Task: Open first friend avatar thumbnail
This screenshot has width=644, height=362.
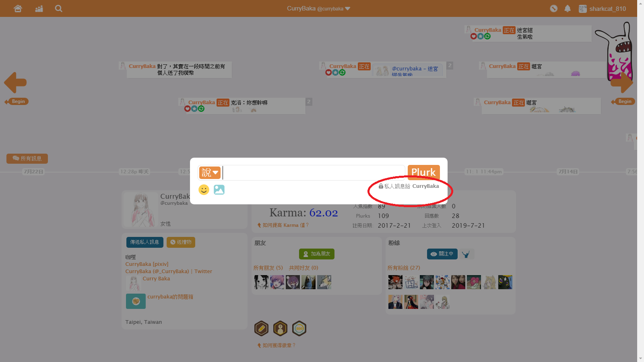Action: pyautogui.click(x=261, y=282)
